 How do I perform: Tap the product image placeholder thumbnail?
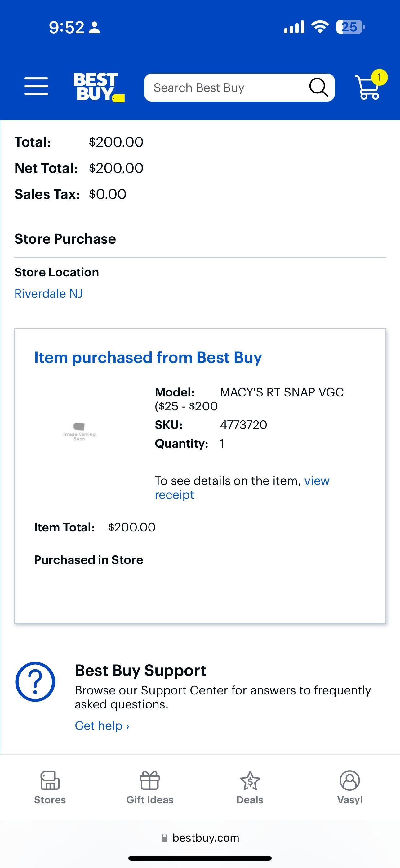tap(79, 431)
